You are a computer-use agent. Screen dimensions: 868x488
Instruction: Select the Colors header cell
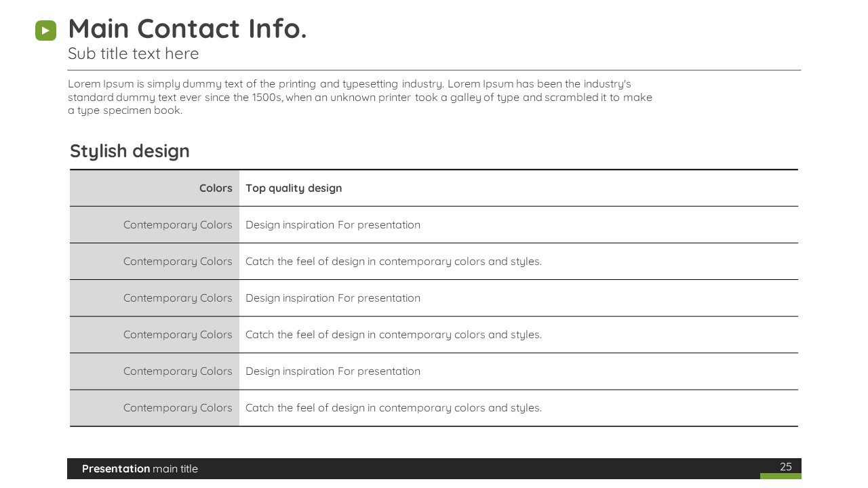[155, 188]
